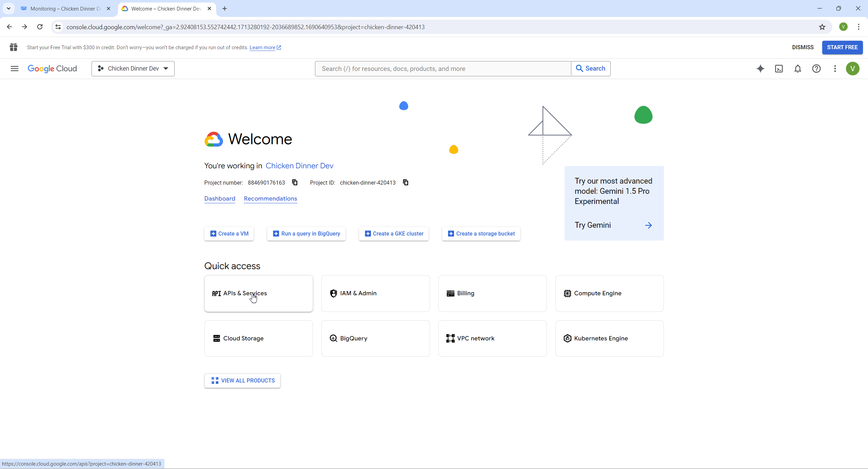The width and height of the screenshot is (868, 469).
Task: Open the hamburger navigation menu
Action: pyautogui.click(x=14, y=69)
